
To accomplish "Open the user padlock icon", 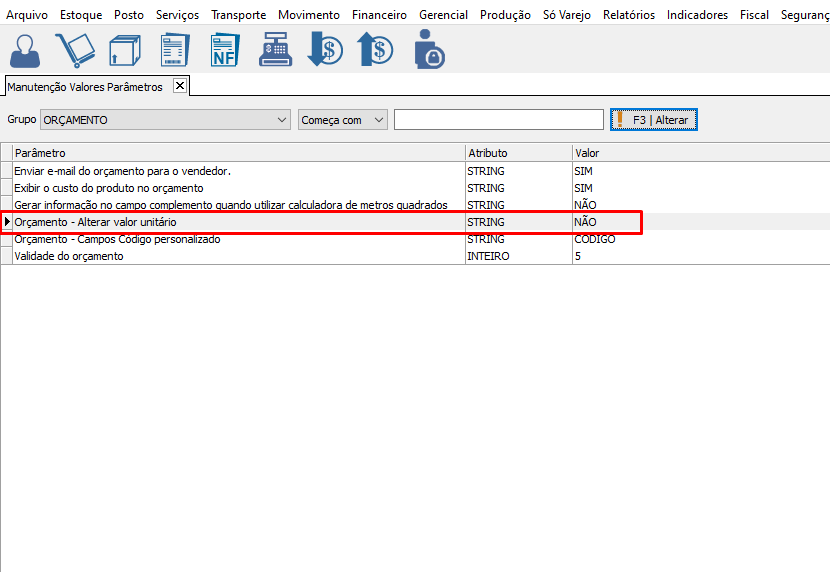I will click(428, 50).
